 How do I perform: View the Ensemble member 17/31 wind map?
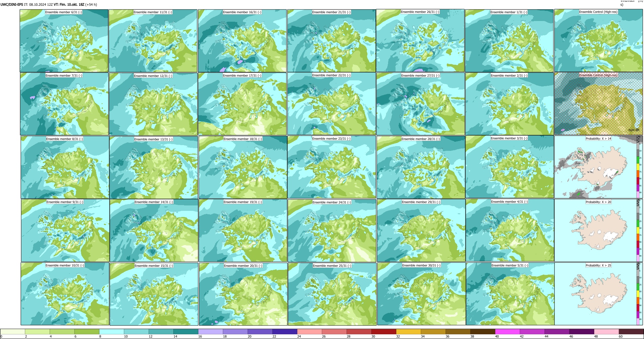[242, 104]
